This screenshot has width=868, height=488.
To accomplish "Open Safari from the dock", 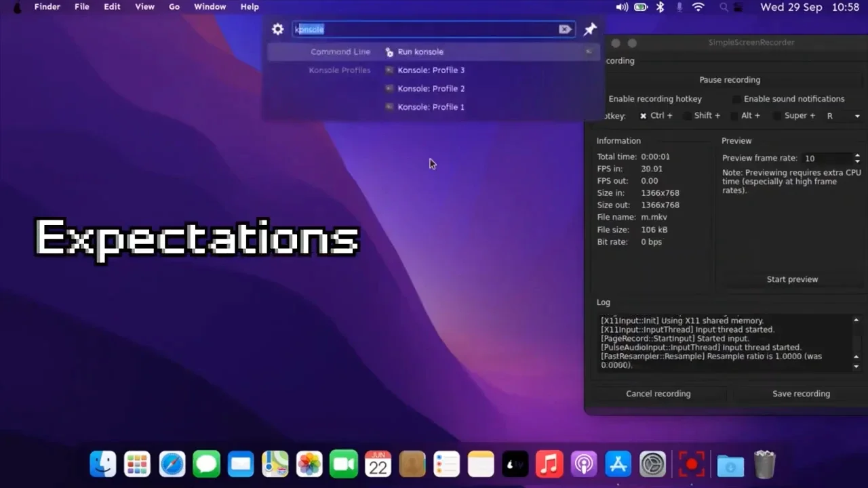I will tap(172, 464).
